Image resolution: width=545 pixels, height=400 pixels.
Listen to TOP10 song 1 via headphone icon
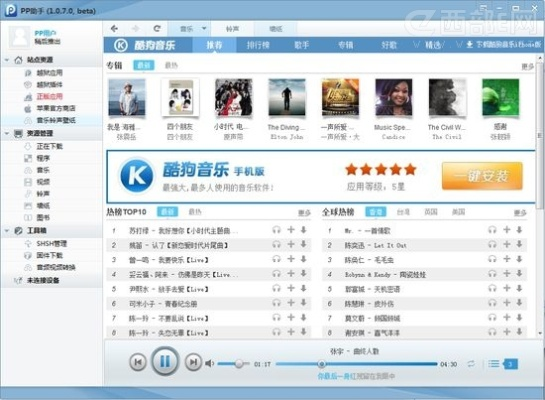coord(276,230)
